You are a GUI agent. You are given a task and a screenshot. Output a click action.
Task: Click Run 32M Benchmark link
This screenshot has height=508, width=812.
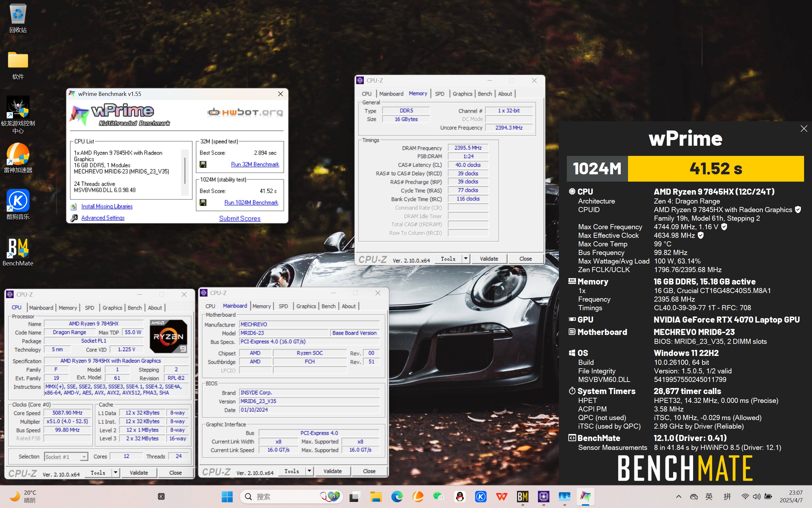coord(255,164)
